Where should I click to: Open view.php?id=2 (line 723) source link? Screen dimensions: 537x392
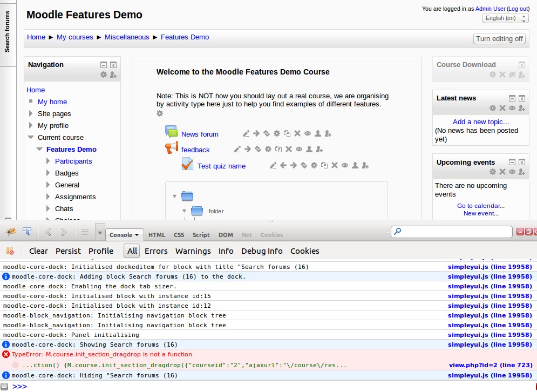[x=491, y=365]
